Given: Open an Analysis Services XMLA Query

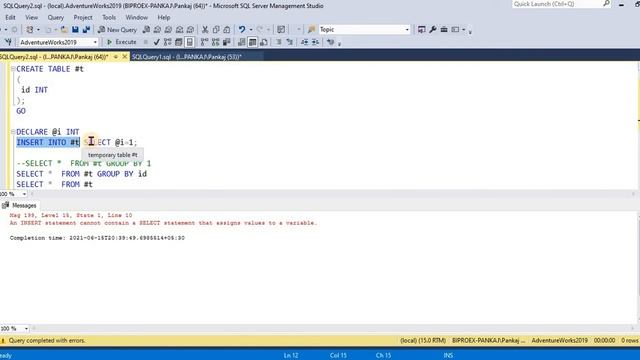Looking at the screenshot, I should point(179,29).
